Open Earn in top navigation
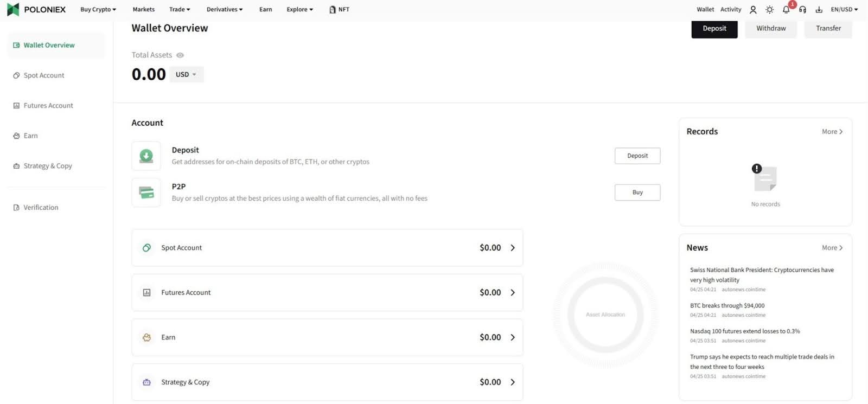The height and width of the screenshot is (404, 868). 266,10
